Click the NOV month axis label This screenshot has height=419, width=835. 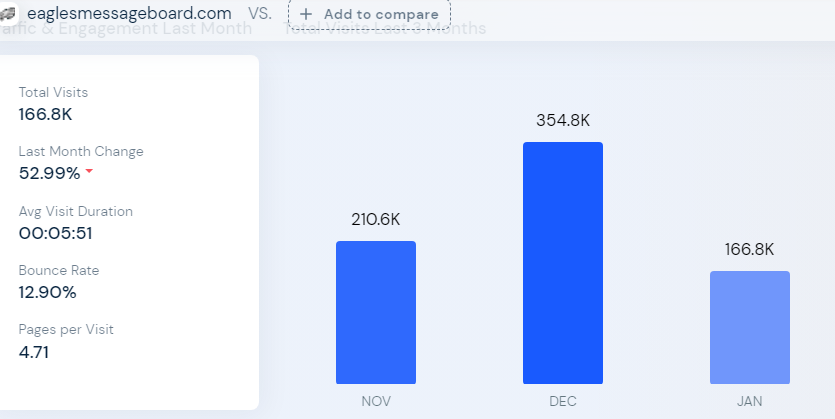click(x=376, y=401)
